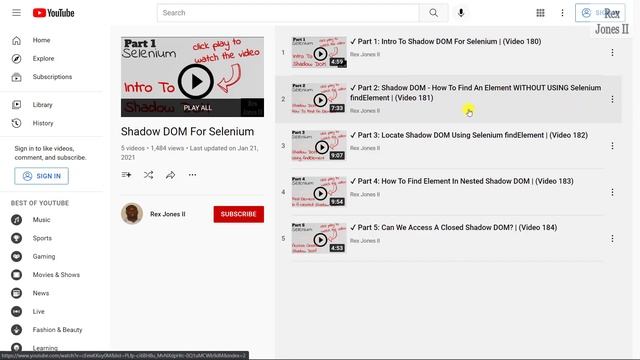This screenshot has height=360, width=640.
Task: Click Rex Jones II under Part 5 title
Action: coord(365,241)
